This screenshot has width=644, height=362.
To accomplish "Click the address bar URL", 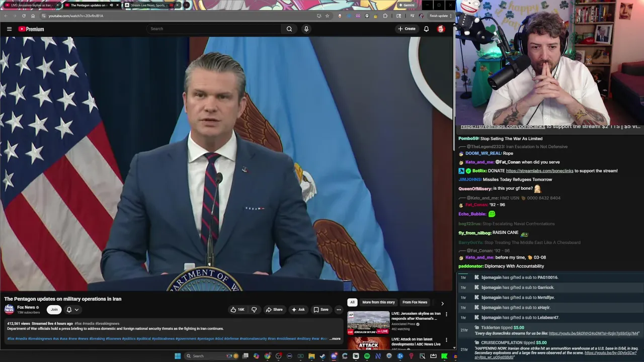I will click(x=75, y=16).
